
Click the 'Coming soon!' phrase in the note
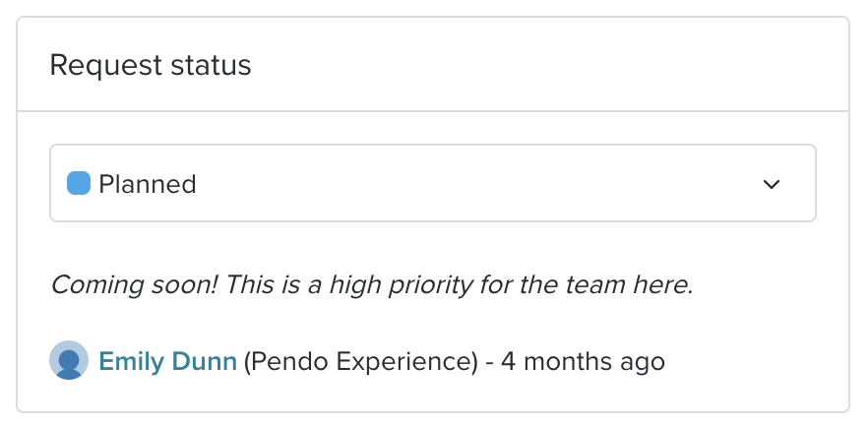point(135,286)
